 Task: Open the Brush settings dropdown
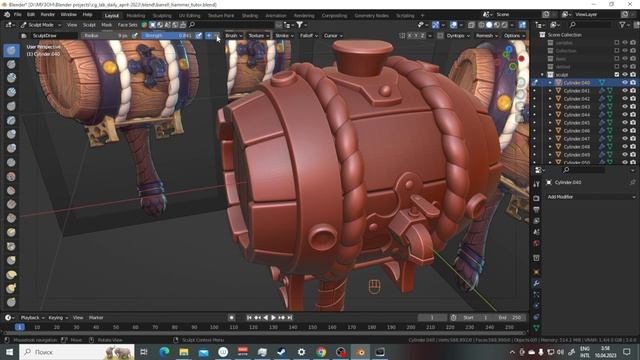click(234, 36)
